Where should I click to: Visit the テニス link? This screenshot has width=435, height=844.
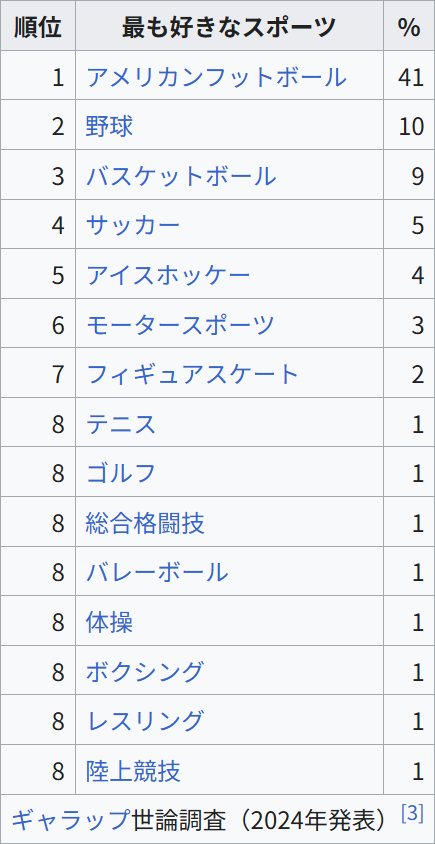point(121,424)
